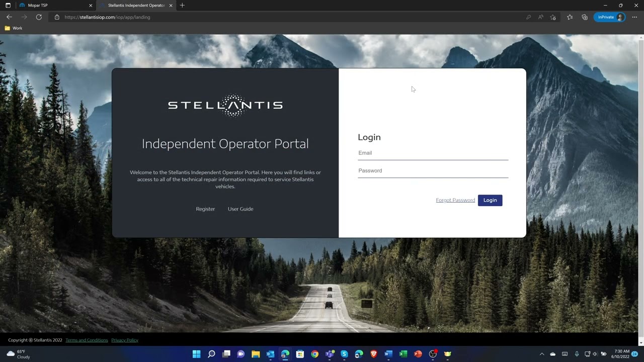Open Skype from the taskbar
Viewport: 644px width, 362px height.
344,354
